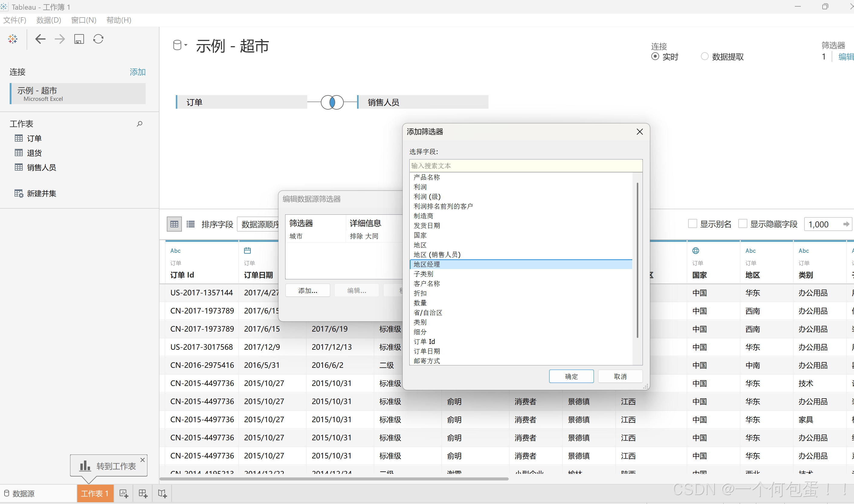This screenshot has height=504, width=854.
Task: Open the data source dropdown arrow next to the cylinder icon
Action: pyautogui.click(x=186, y=45)
